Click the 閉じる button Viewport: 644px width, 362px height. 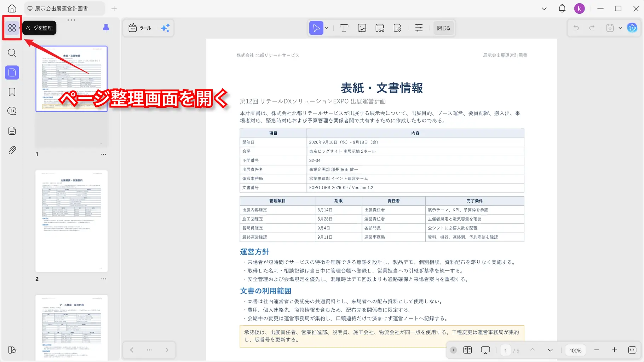tap(443, 28)
